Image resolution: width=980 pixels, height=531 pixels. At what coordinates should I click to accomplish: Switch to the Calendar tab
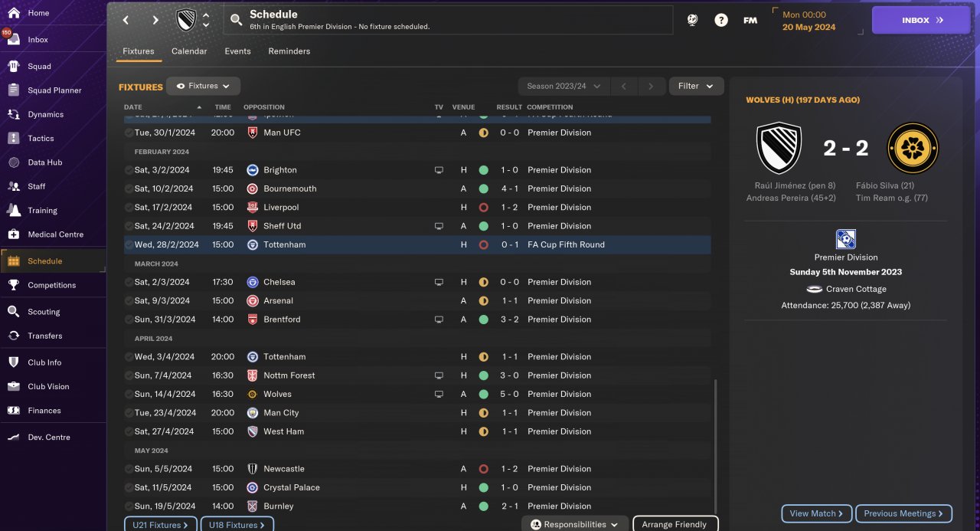pos(189,51)
